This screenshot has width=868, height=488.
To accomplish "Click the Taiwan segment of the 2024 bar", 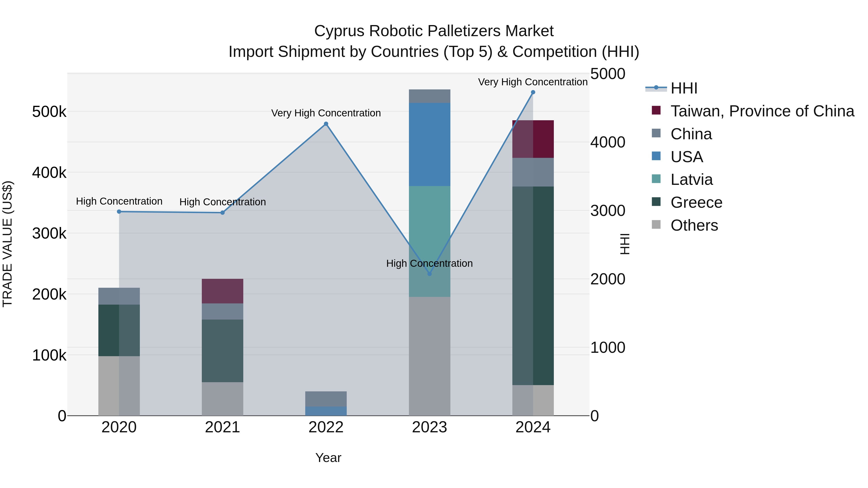I will [x=533, y=139].
